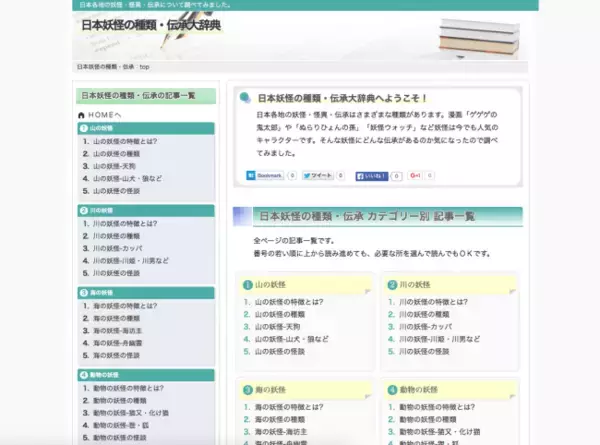Open sidebar category header 川の妖怪

146,210
